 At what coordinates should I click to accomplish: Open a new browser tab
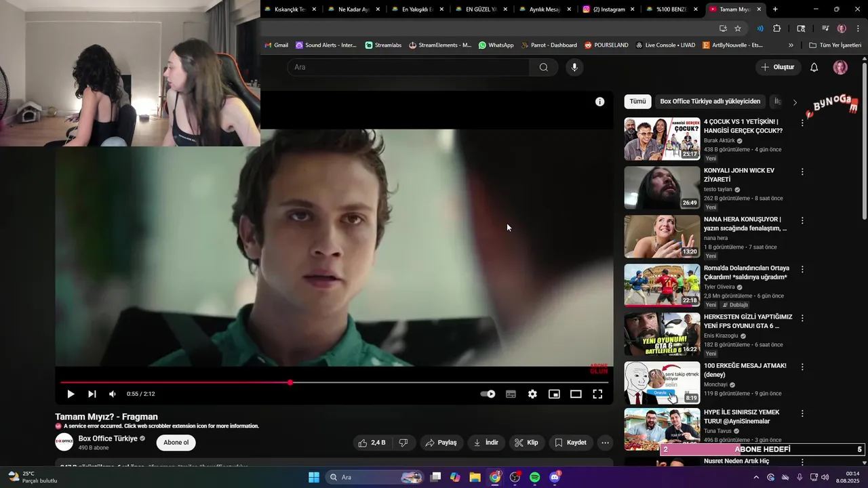tap(775, 9)
